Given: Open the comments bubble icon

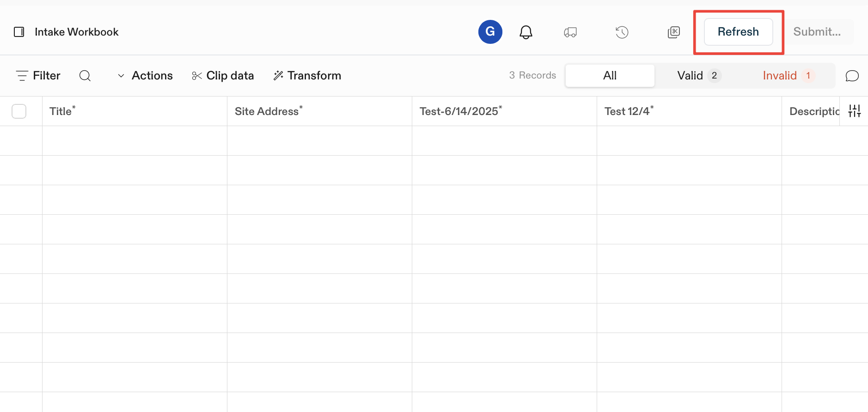Looking at the screenshot, I should point(852,76).
